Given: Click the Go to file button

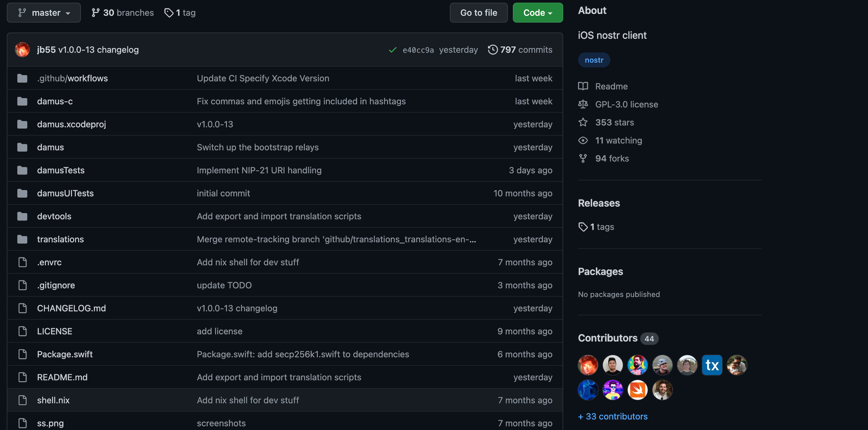Looking at the screenshot, I should pos(479,13).
